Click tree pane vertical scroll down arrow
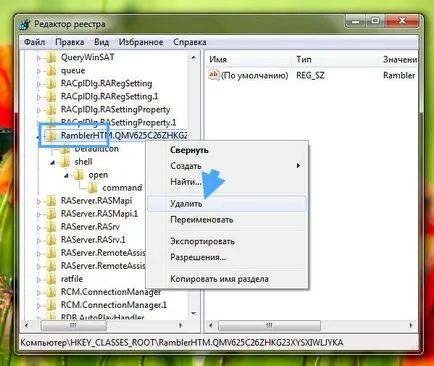This screenshot has height=366, width=434. pos(193,313)
